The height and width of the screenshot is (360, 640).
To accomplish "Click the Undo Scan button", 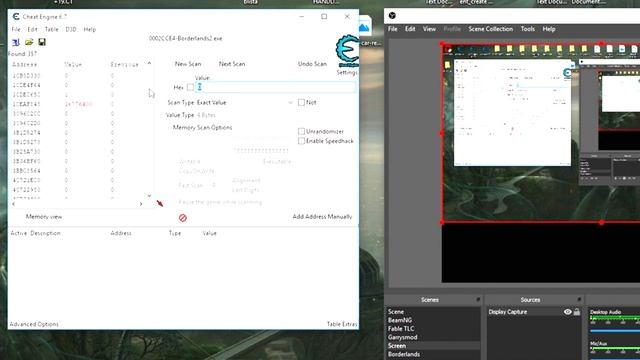I will coord(312,64).
